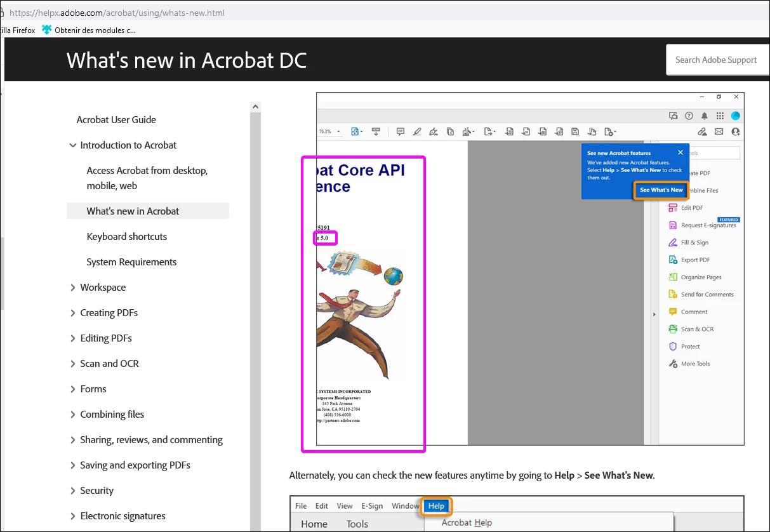Click the email envelope icon in toolbar

[x=719, y=131]
